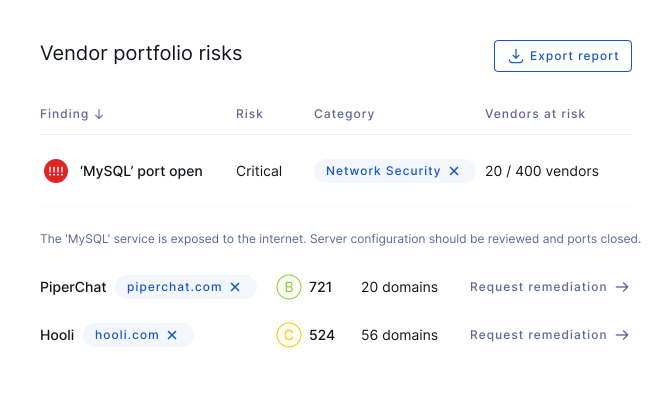Remove the hooli.com domain tag
672x400 pixels.
coord(172,335)
